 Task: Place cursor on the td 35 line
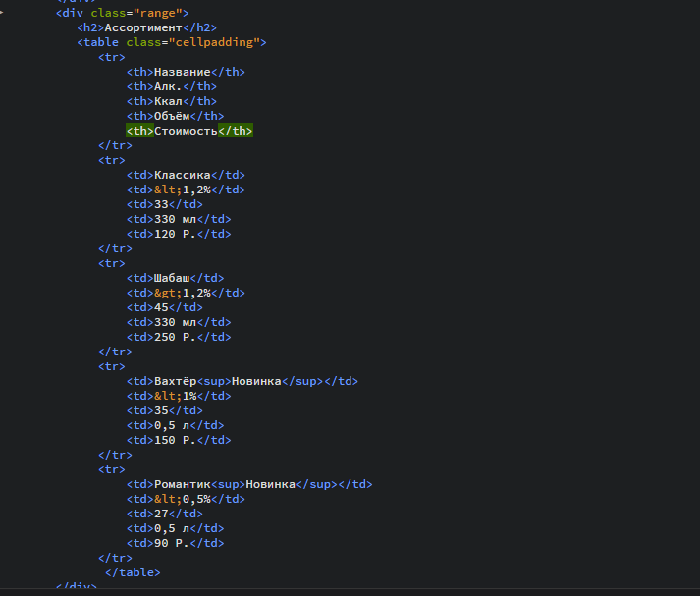[165, 410]
